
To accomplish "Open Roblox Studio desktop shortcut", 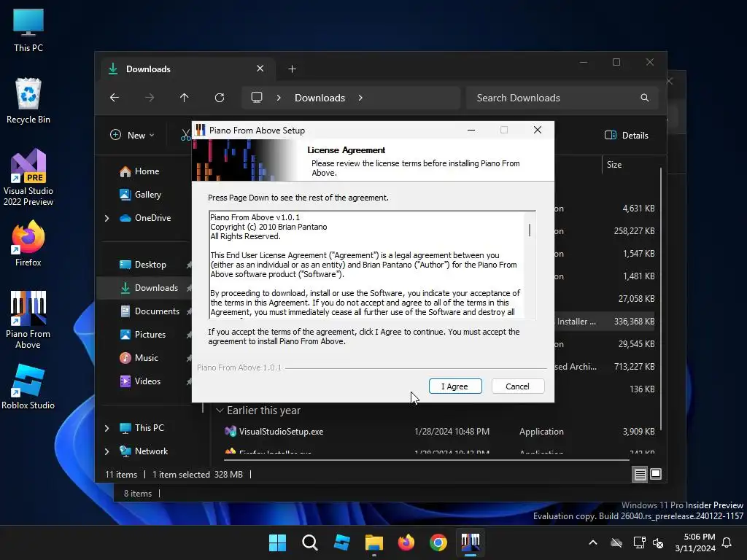I will click(28, 387).
